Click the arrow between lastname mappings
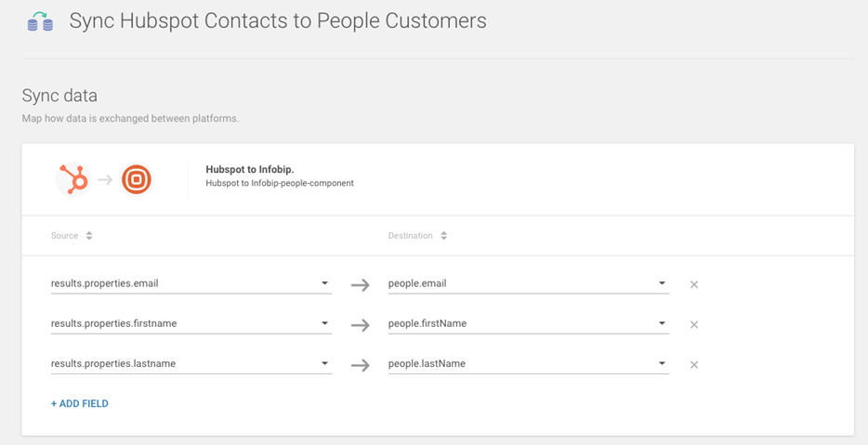The width and height of the screenshot is (868, 445). coord(361,364)
